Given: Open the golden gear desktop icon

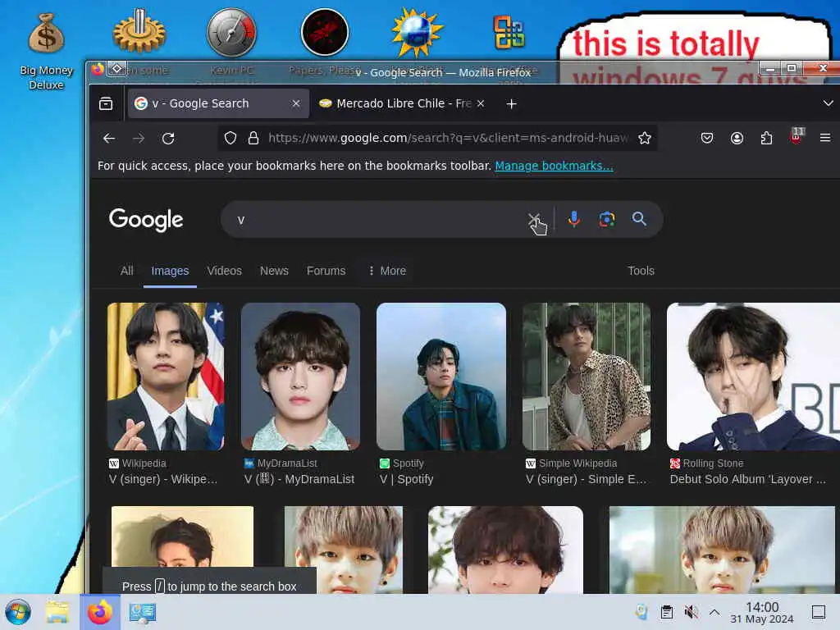Looking at the screenshot, I should click(x=139, y=31).
